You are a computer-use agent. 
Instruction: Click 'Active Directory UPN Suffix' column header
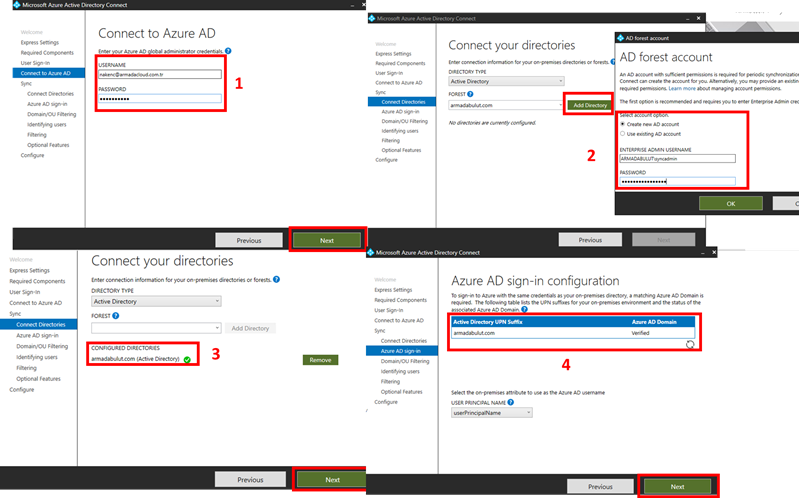(488, 322)
